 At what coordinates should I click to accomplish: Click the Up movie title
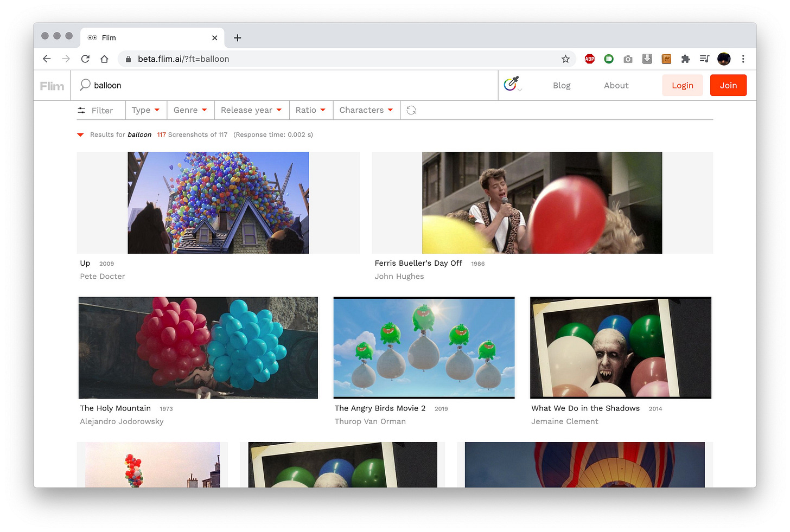(85, 263)
